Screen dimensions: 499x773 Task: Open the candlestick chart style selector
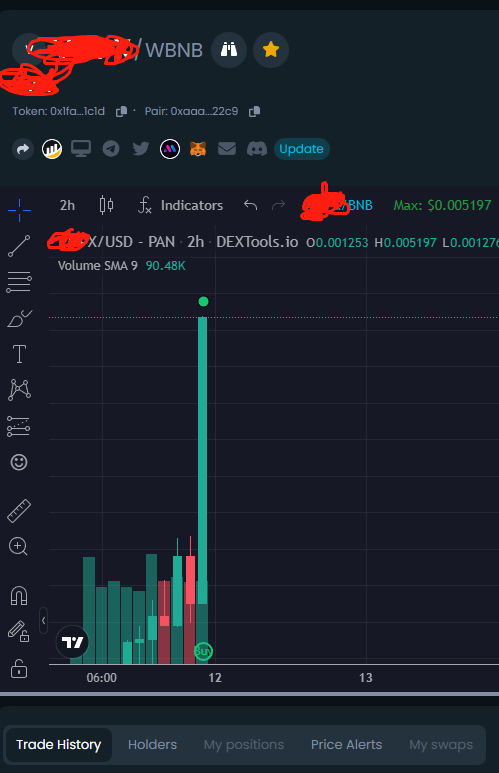(x=107, y=205)
